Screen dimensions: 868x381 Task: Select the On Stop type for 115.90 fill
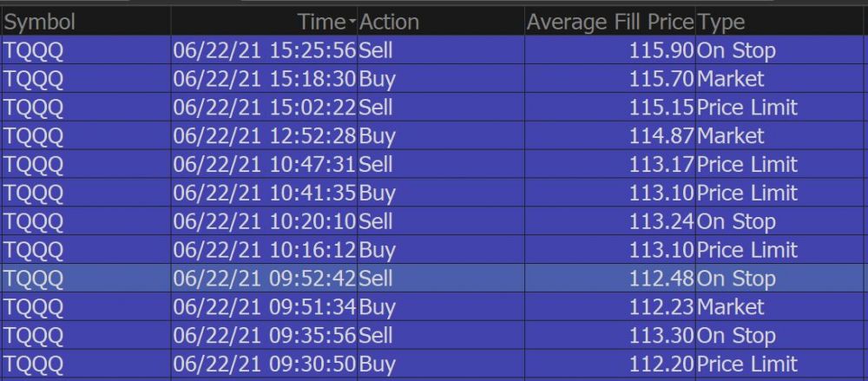tap(736, 50)
